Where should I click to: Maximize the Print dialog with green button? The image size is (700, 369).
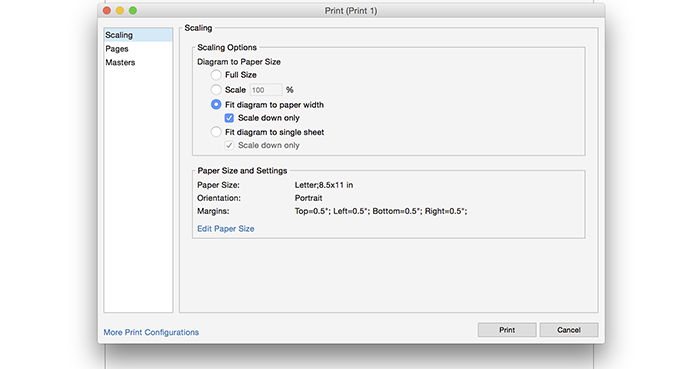(x=133, y=10)
